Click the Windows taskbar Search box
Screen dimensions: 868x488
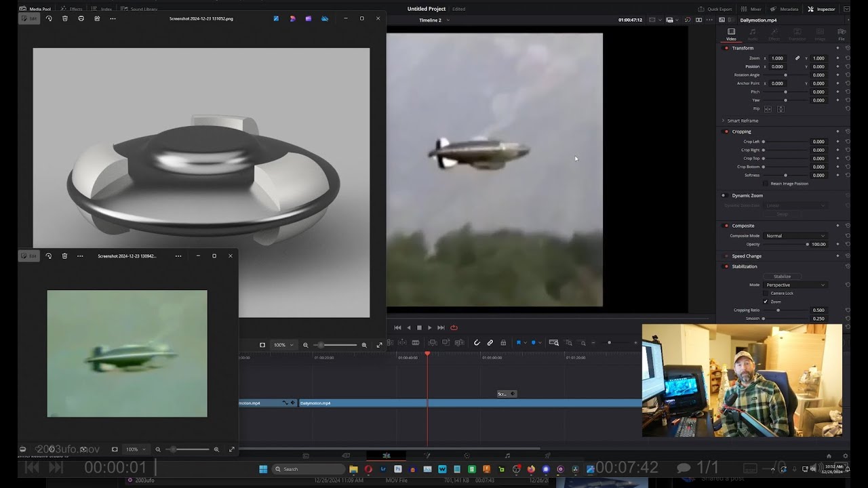(x=309, y=469)
